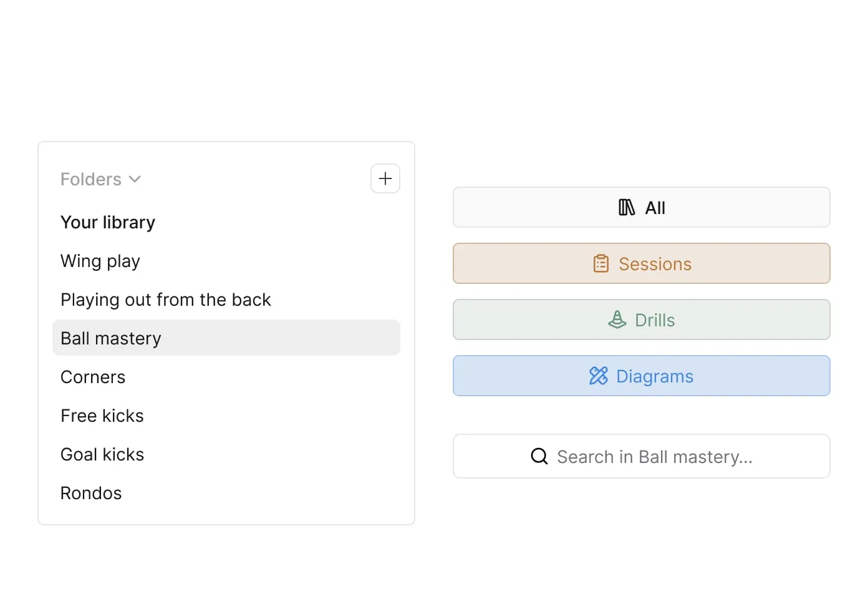Image resolution: width=868 pixels, height=604 pixels.
Task: Click the plus icon to add folder
Action: coord(385,178)
